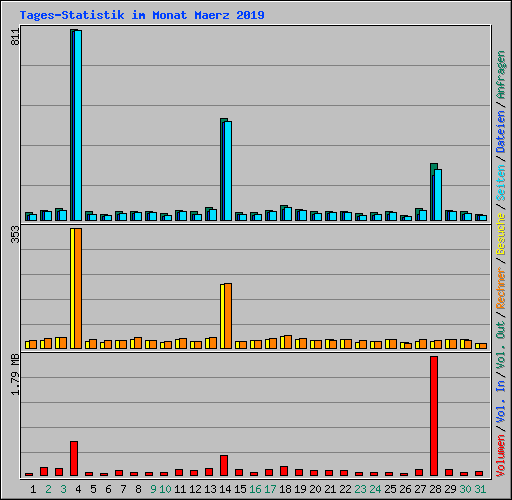Click the 'Dateien' legend label
The width and height of the screenshot is (512, 500).
[501, 132]
